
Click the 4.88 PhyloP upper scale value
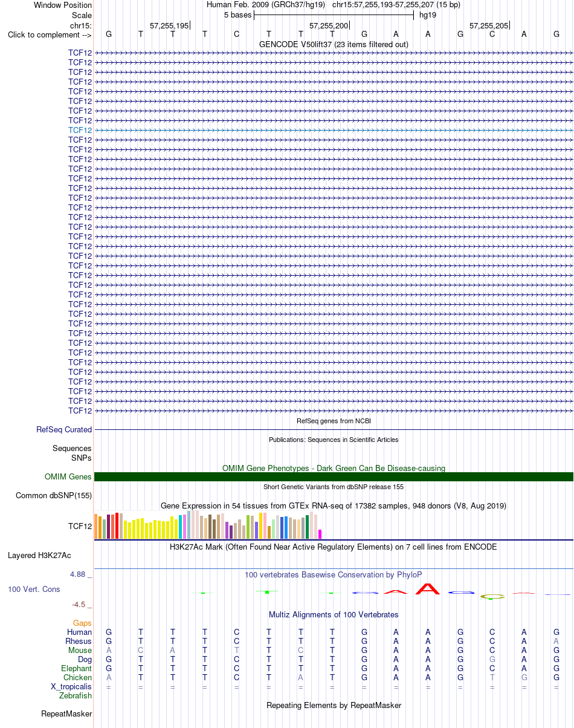tap(79, 574)
